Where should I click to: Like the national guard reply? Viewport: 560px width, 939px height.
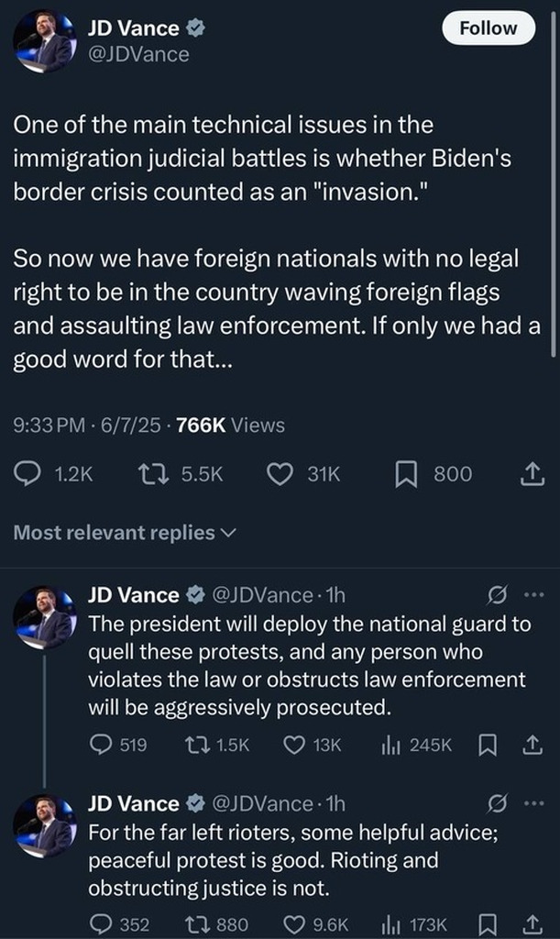pyautogui.click(x=294, y=746)
